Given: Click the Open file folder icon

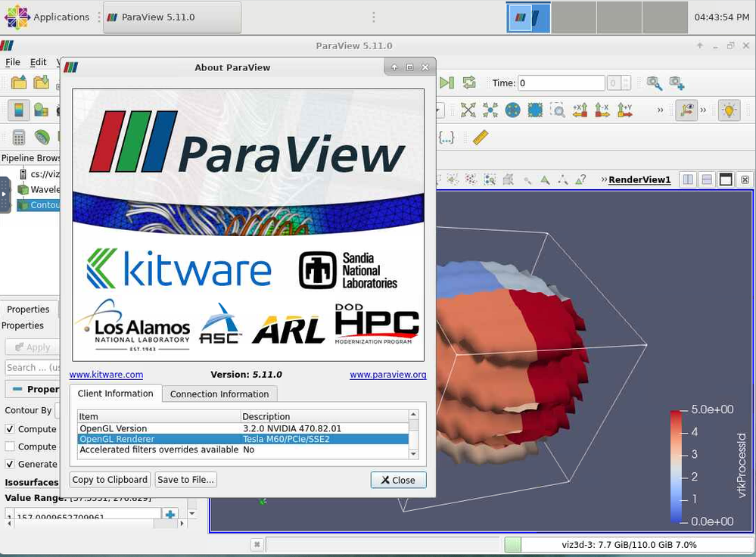Looking at the screenshot, I should coord(19,83).
